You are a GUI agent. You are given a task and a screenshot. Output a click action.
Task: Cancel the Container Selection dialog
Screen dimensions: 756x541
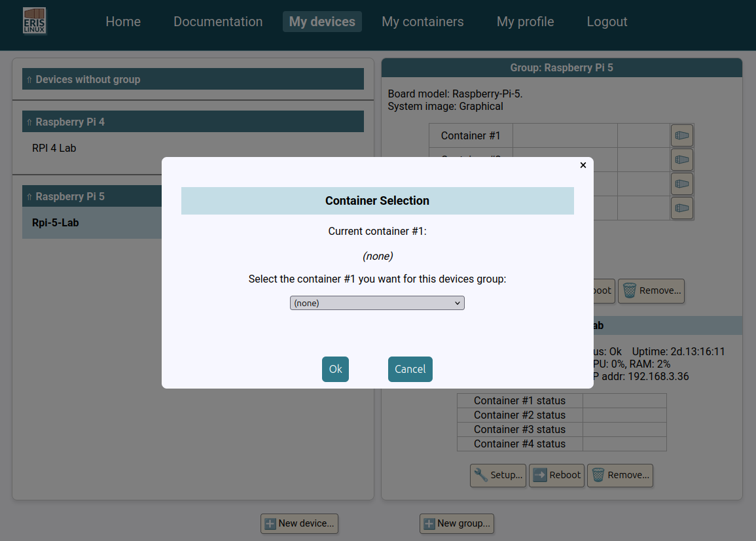[410, 369]
